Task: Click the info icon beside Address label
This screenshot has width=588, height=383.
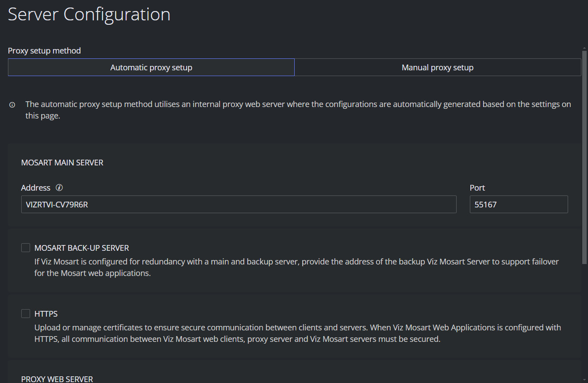Action: [x=59, y=188]
